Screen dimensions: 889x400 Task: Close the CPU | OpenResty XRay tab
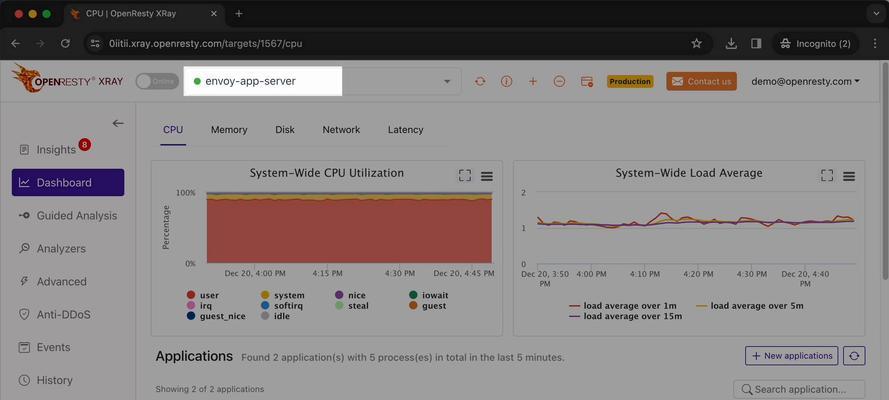point(214,14)
